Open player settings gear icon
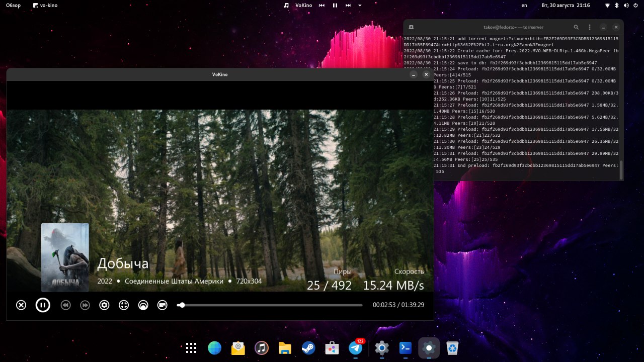Screen dimensions: 644x362 (x=104, y=305)
